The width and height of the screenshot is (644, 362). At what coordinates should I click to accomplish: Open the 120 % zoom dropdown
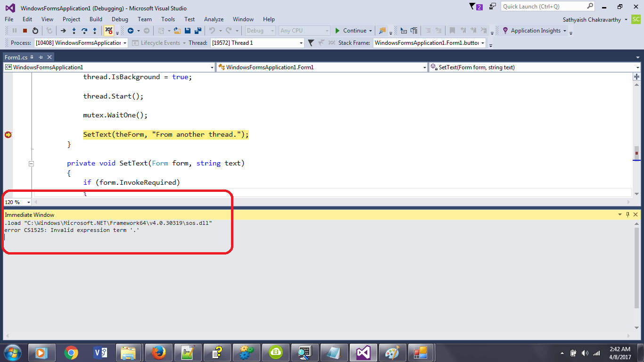(x=28, y=202)
